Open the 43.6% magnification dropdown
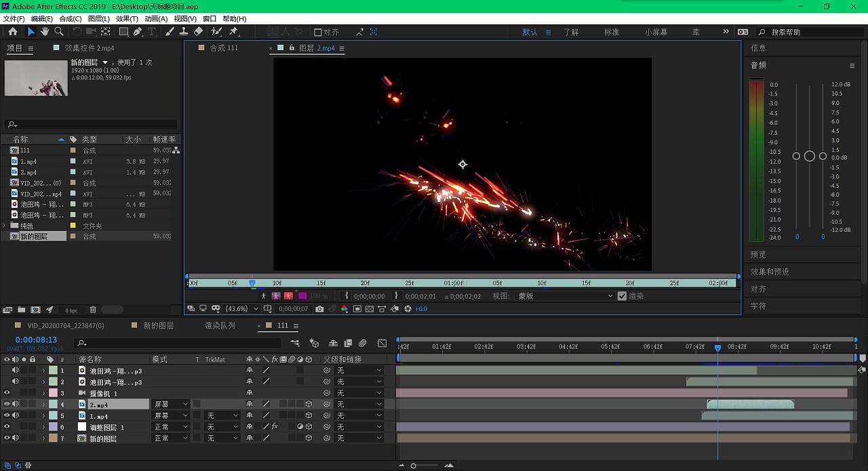The width and height of the screenshot is (868, 471). pos(241,309)
